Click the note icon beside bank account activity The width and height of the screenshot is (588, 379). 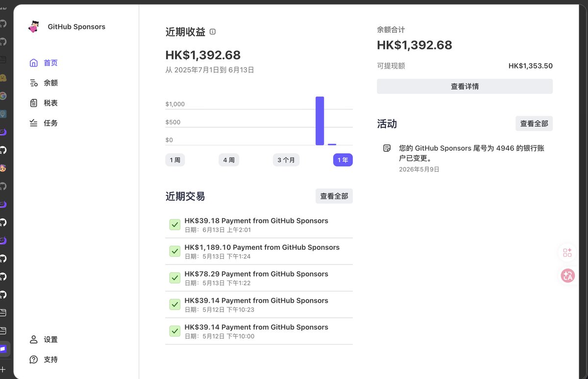point(387,148)
